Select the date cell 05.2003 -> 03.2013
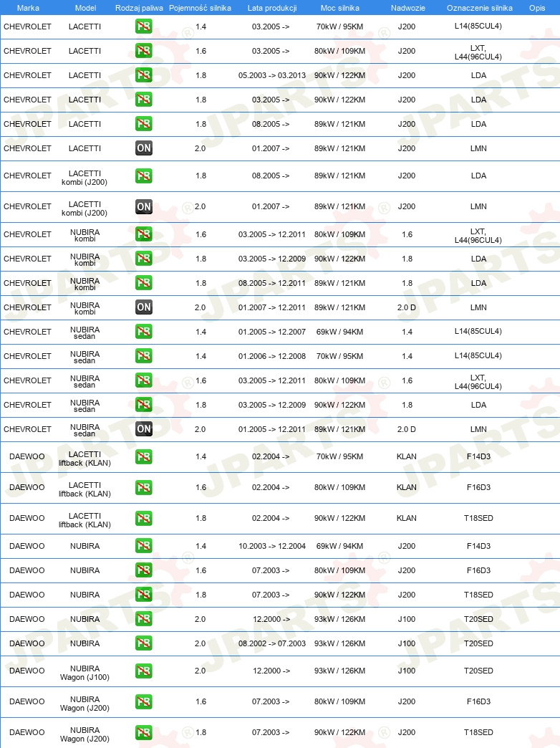560x748 pixels. point(272,75)
